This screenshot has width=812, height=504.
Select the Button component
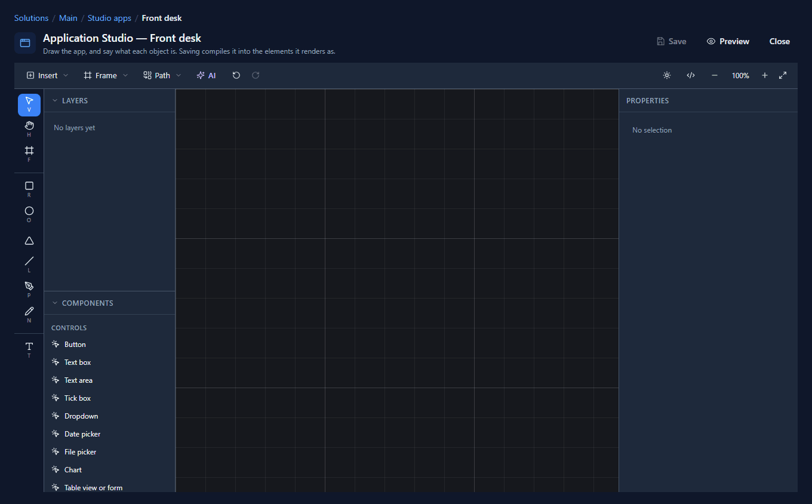[x=110, y=345]
